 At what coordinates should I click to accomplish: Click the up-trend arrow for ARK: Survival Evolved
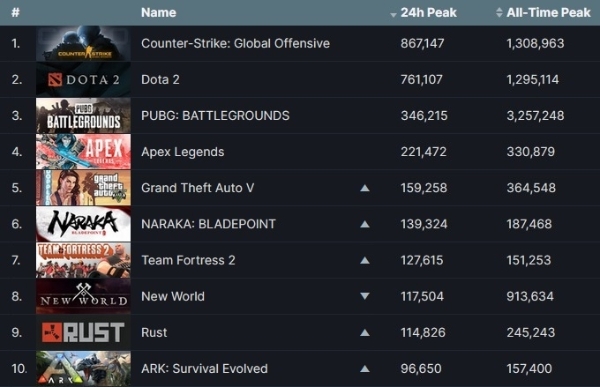point(365,369)
